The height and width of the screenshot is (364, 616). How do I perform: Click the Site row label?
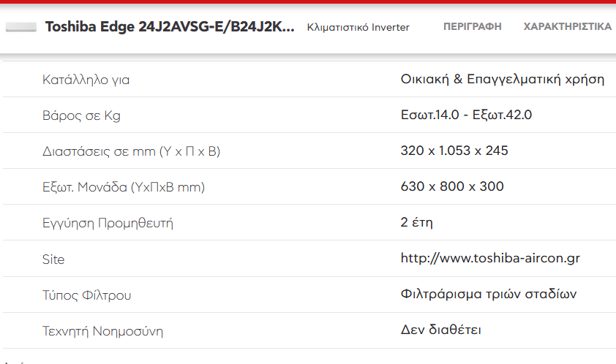[53, 259]
